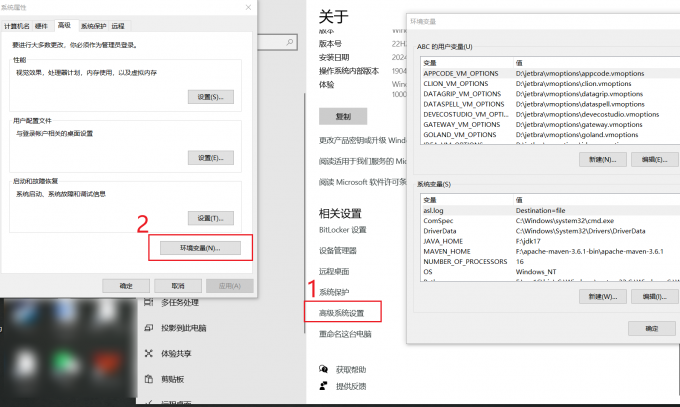Select NUMBER_OF_PROCESSORS system variable row
This screenshot has height=407, width=680.
(550, 262)
